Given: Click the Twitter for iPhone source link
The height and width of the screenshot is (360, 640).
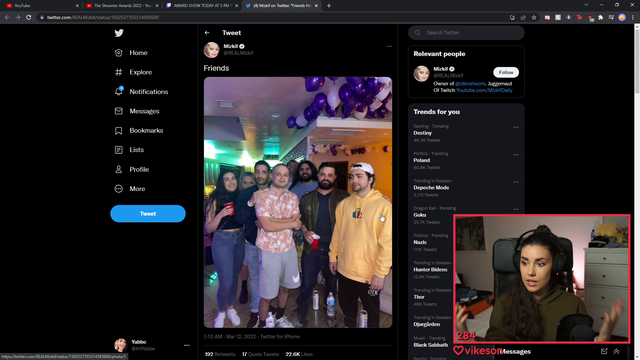Looking at the screenshot, I should [280, 337].
